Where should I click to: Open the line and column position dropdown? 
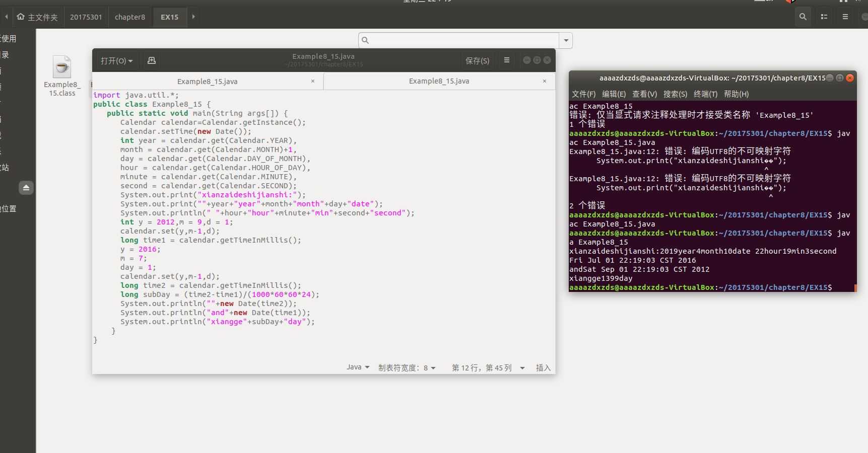pyautogui.click(x=488, y=368)
